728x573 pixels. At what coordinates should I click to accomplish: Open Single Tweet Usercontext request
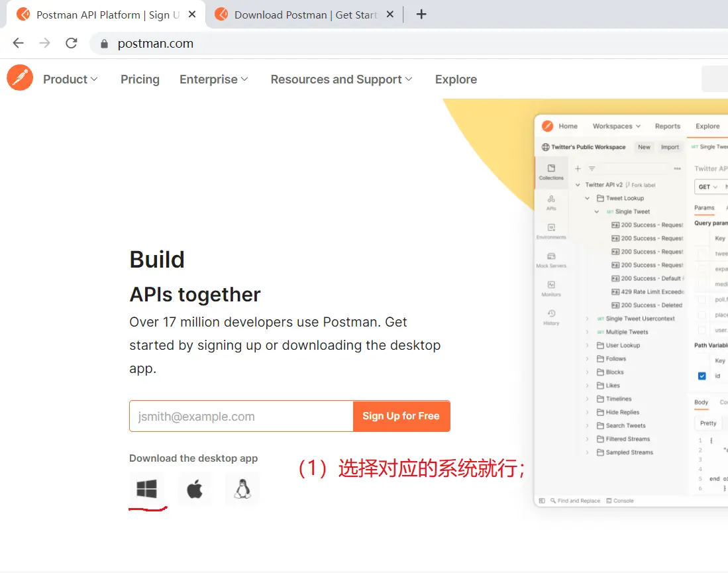pos(636,319)
